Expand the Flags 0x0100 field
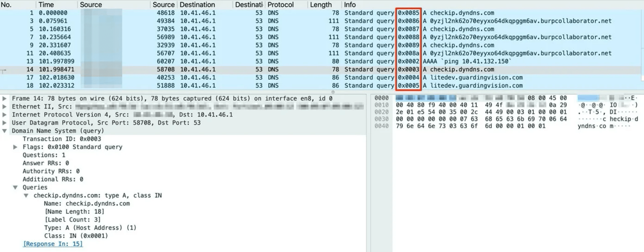This screenshot has width=644, height=252. (15, 147)
